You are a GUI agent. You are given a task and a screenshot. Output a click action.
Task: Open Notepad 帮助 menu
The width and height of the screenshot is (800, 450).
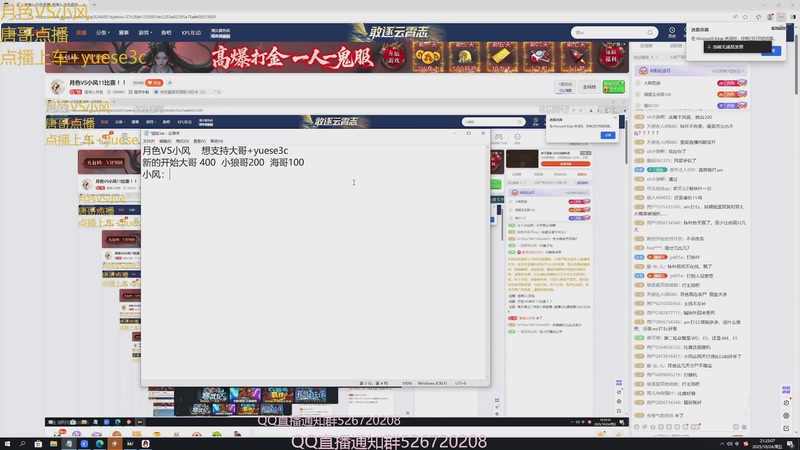pyautogui.click(x=216, y=141)
